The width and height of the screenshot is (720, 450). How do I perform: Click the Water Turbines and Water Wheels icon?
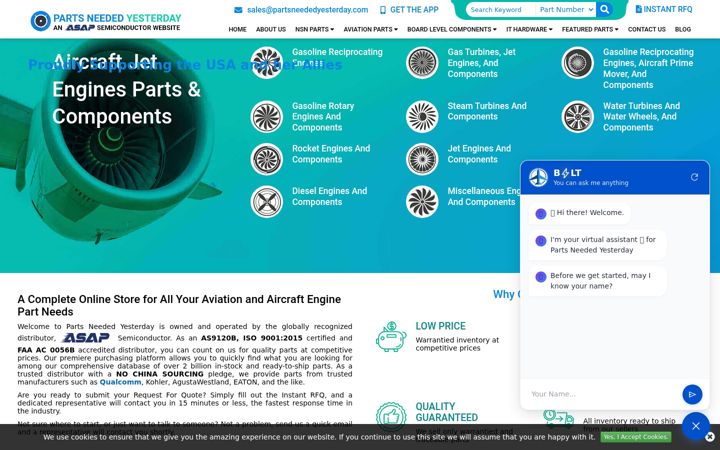pos(578,117)
